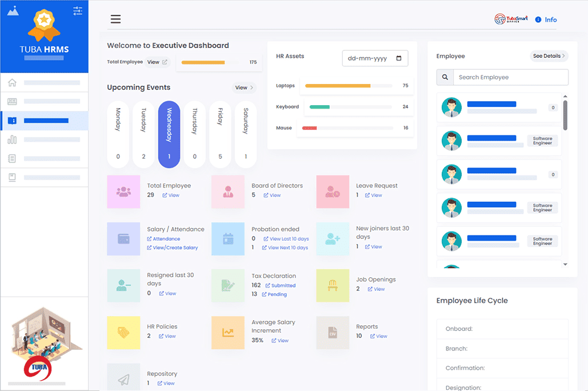Click the Pending link under Tax Declaration
588x391 pixels.
(x=274, y=294)
